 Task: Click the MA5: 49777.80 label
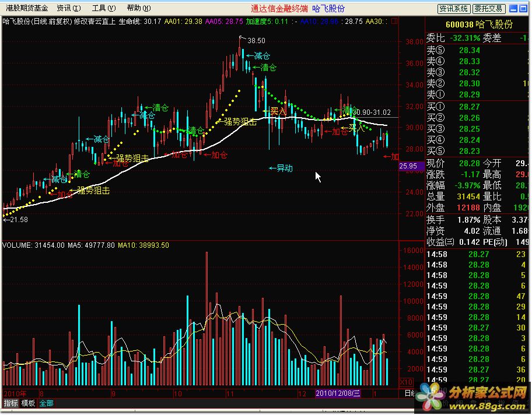pos(91,245)
